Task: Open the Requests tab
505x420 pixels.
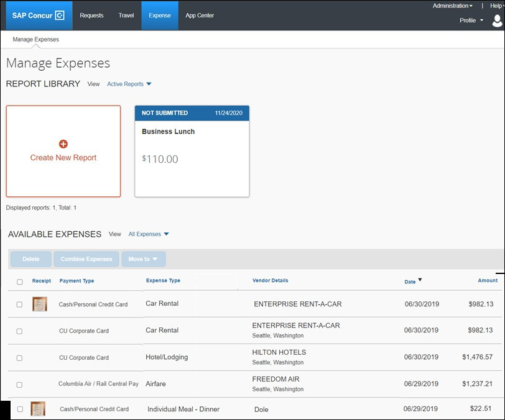Action: (92, 16)
